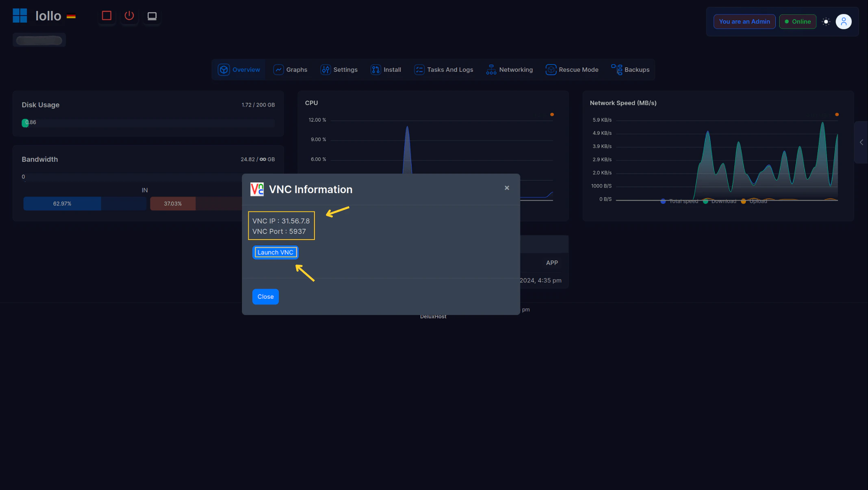The width and height of the screenshot is (868, 490).
Task: Click the Windows OS logo icon
Action: (20, 16)
